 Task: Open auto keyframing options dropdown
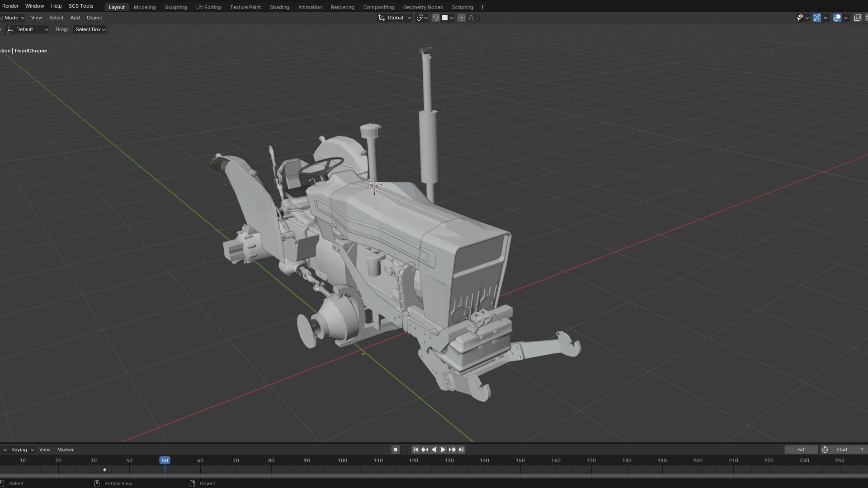click(x=404, y=450)
